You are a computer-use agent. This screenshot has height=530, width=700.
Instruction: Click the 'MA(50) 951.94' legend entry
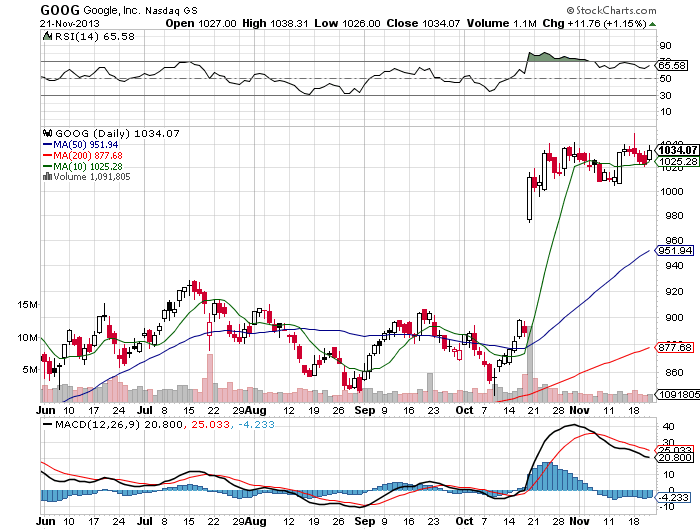[86, 145]
